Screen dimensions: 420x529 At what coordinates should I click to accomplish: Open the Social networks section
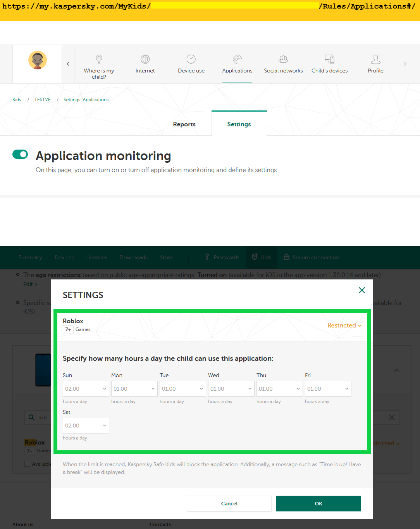[283, 64]
